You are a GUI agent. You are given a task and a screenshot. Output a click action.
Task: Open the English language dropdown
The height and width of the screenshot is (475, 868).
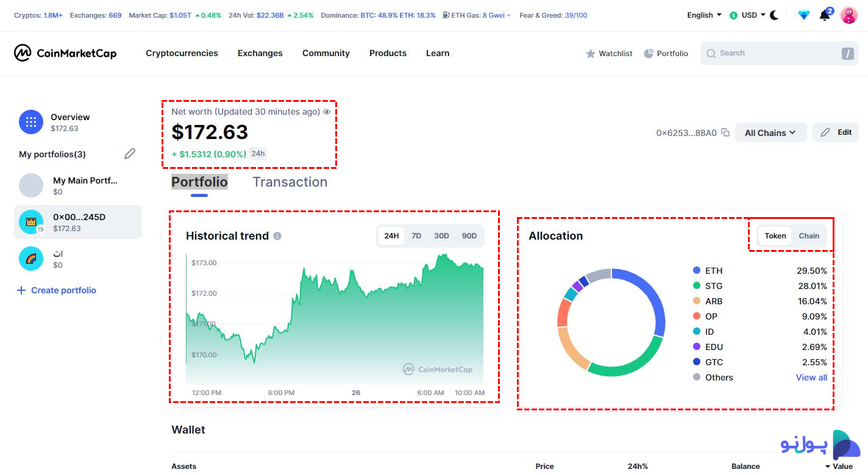click(704, 15)
